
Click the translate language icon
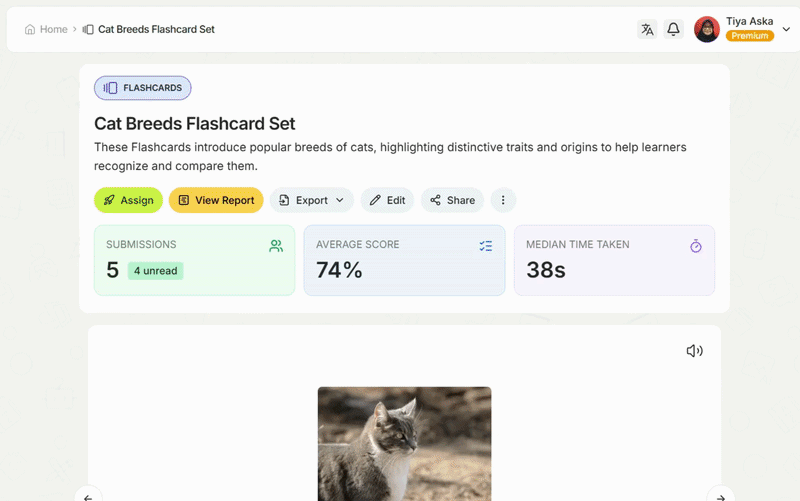click(x=647, y=30)
